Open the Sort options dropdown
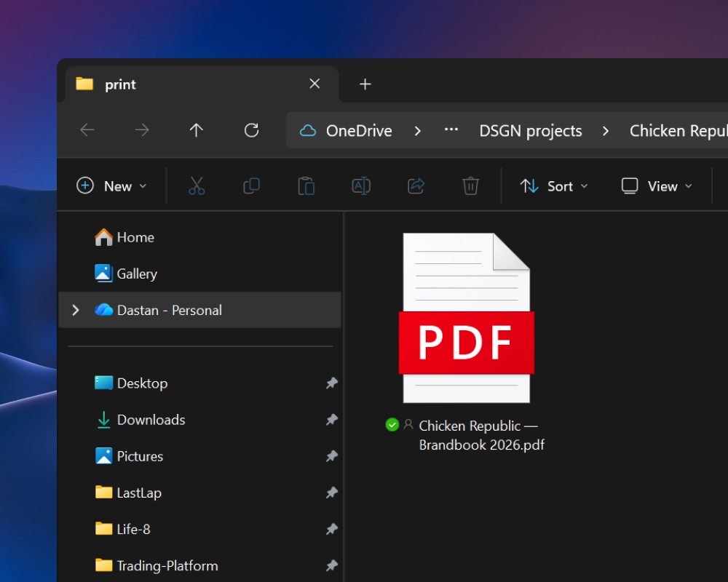Image resolution: width=728 pixels, height=582 pixels. point(554,186)
